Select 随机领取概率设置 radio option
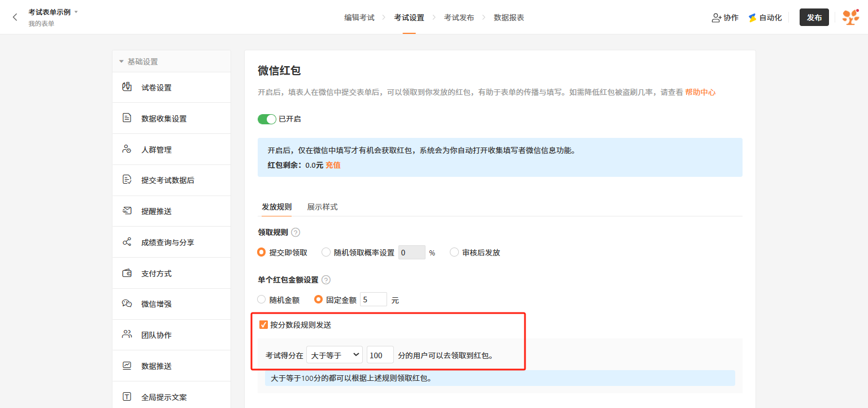Screen dimensions: 868x408 pyautogui.click(x=326, y=252)
